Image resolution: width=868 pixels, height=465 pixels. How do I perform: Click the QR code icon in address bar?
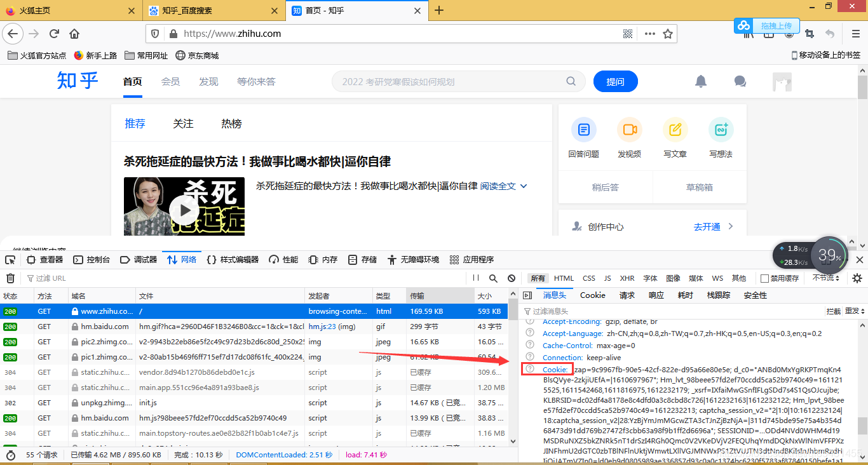click(628, 34)
